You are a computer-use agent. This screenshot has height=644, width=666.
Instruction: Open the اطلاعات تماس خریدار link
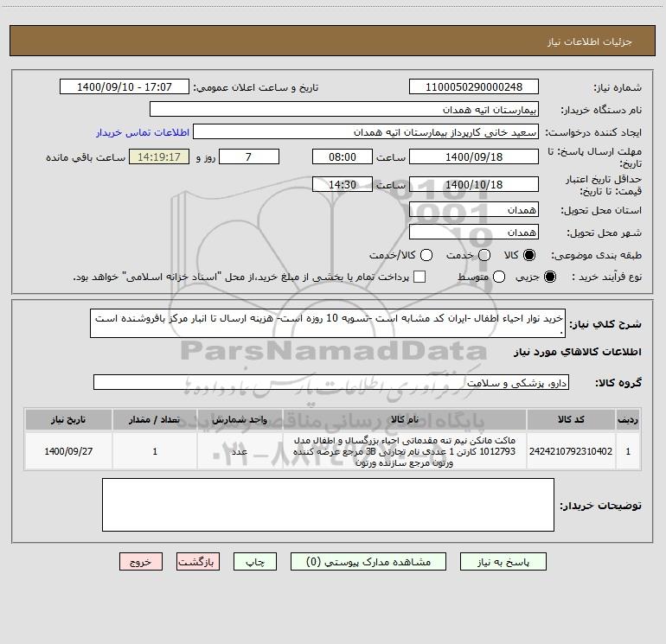coord(143,132)
